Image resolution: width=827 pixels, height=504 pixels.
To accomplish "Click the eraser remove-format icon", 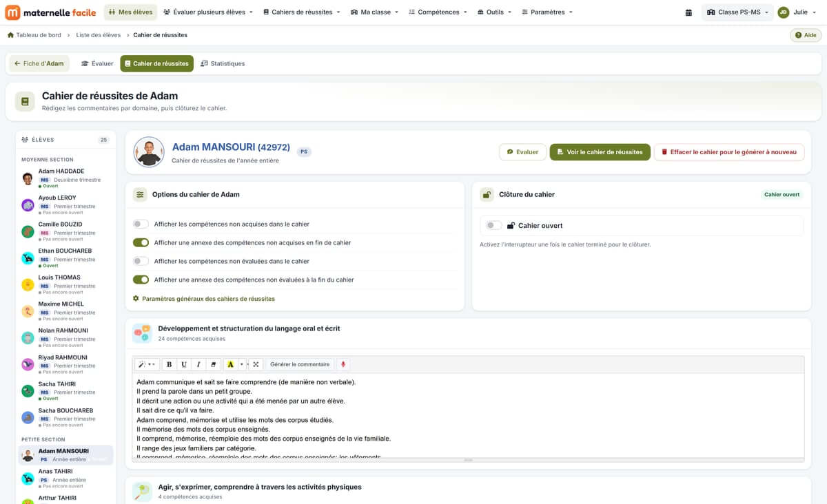I will point(213,364).
